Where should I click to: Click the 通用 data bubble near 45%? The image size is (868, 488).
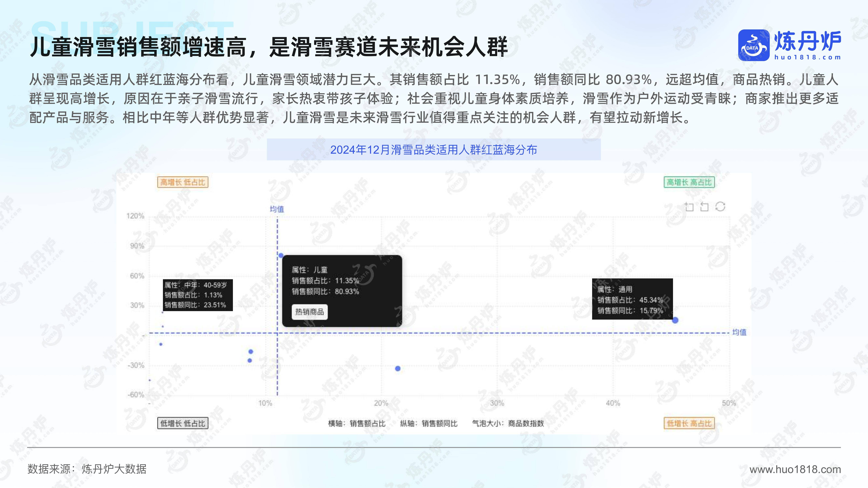coord(675,320)
